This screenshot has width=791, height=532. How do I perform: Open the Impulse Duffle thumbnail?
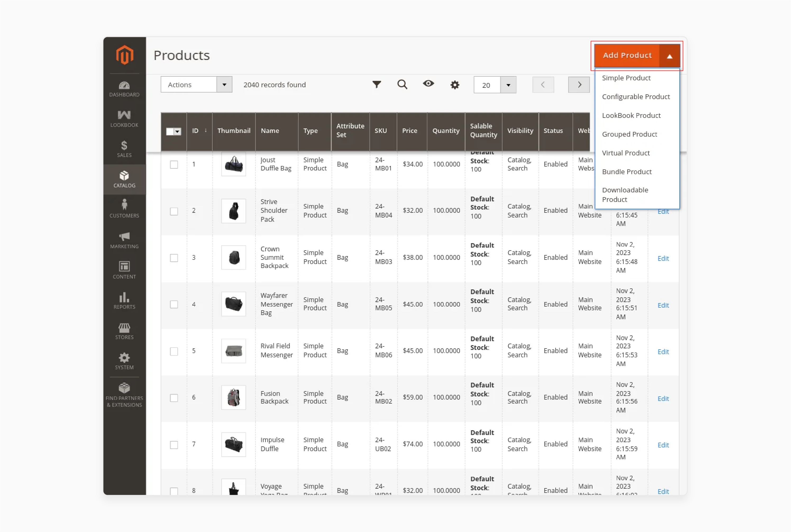click(x=234, y=445)
